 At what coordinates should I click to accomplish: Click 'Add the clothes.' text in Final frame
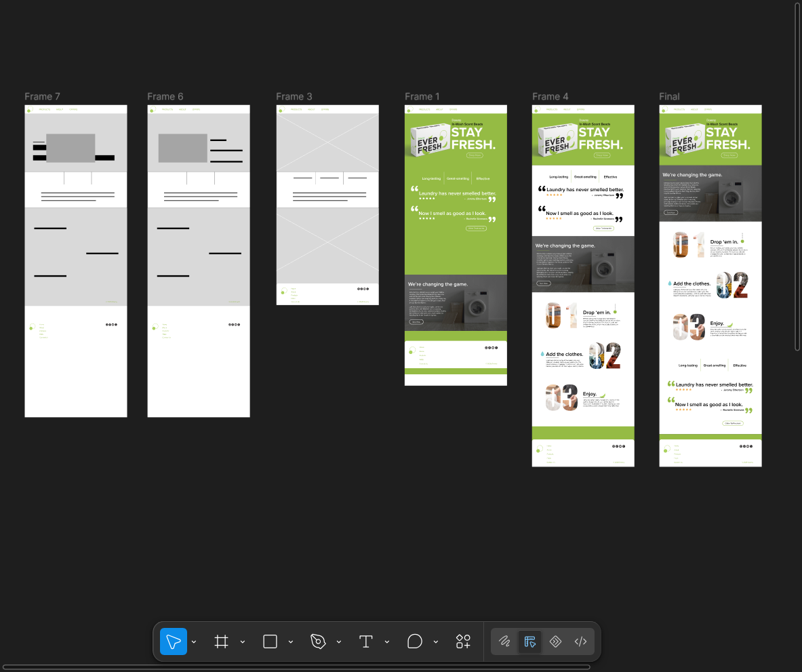(691, 284)
